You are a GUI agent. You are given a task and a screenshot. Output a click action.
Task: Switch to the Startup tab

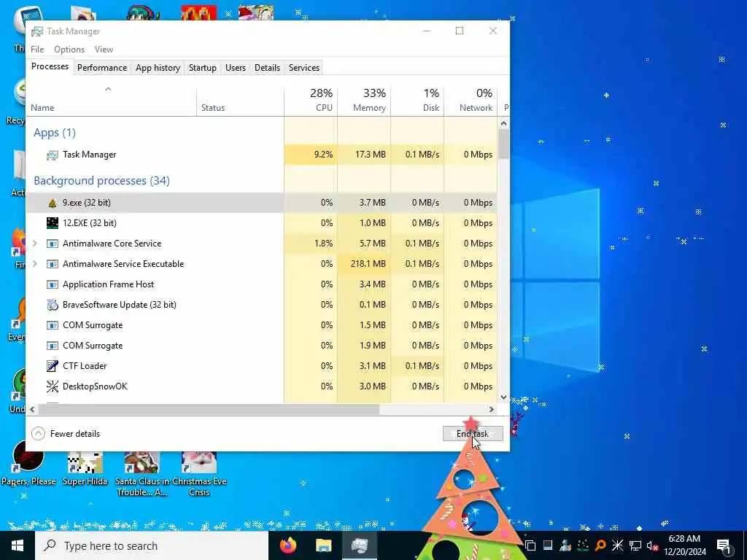point(203,68)
